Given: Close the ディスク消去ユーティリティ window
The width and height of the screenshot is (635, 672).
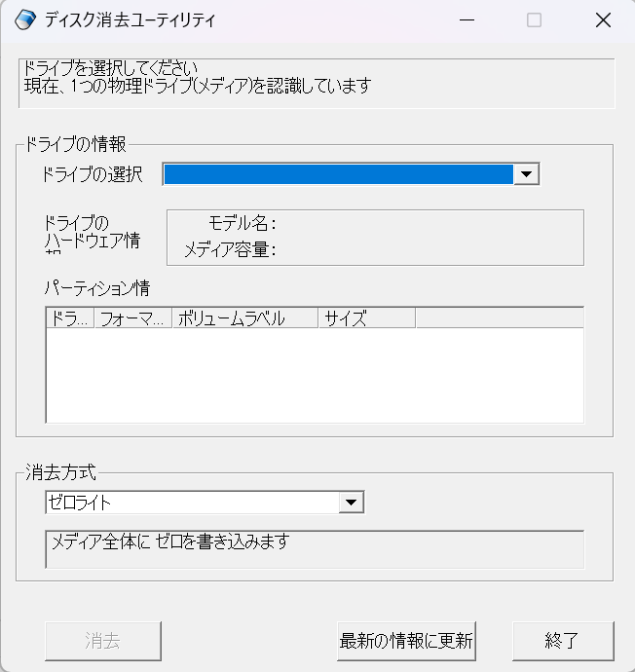Looking at the screenshot, I should pos(603,19).
